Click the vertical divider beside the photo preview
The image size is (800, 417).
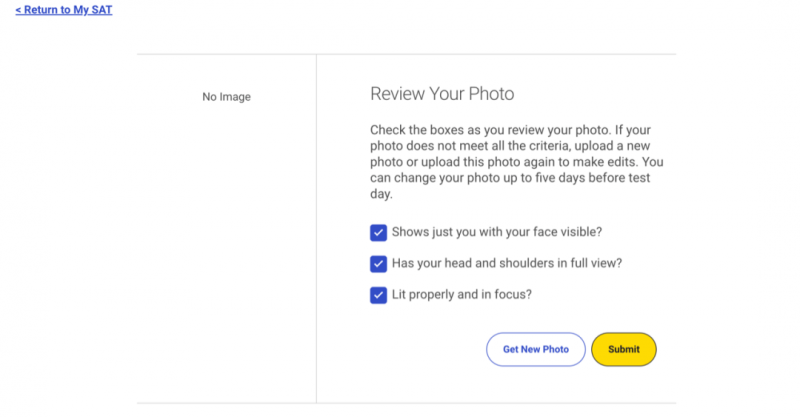pyautogui.click(x=316, y=229)
